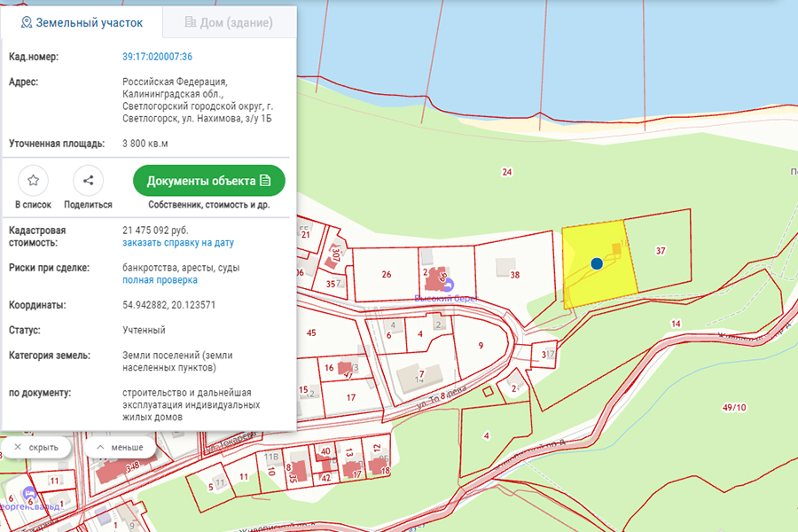Click parcel 26 on the map
The image size is (798, 532).
point(386,274)
